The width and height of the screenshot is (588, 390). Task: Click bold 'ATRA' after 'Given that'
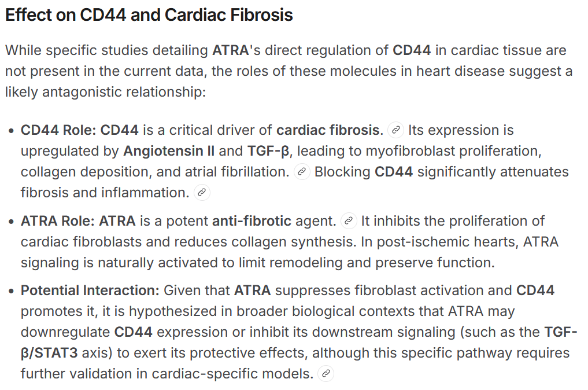(253, 290)
